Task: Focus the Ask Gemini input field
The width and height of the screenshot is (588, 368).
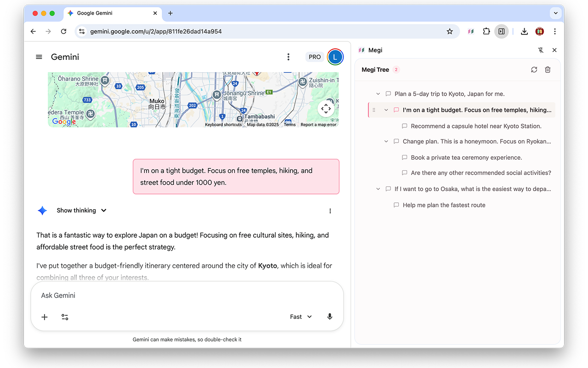Action: pos(187,295)
